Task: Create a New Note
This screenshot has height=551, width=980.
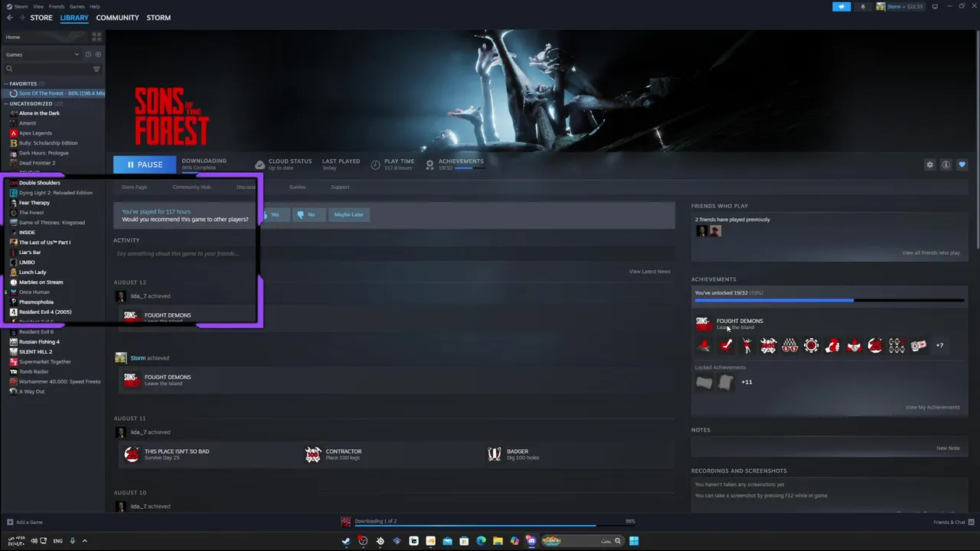Action: (x=948, y=448)
